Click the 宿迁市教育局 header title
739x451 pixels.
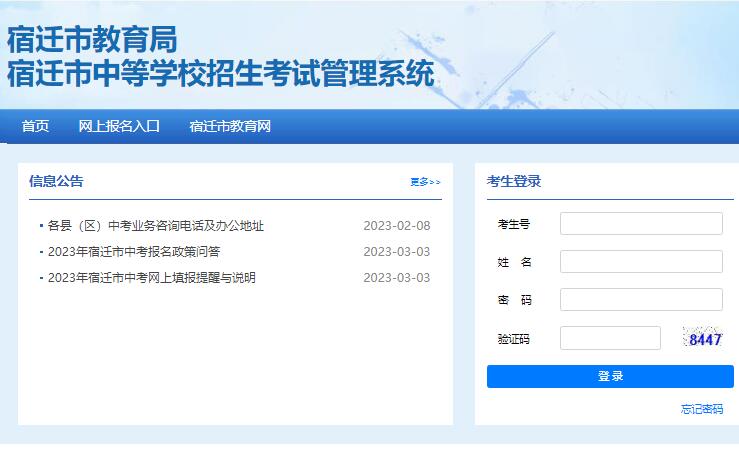(x=92, y=40)
